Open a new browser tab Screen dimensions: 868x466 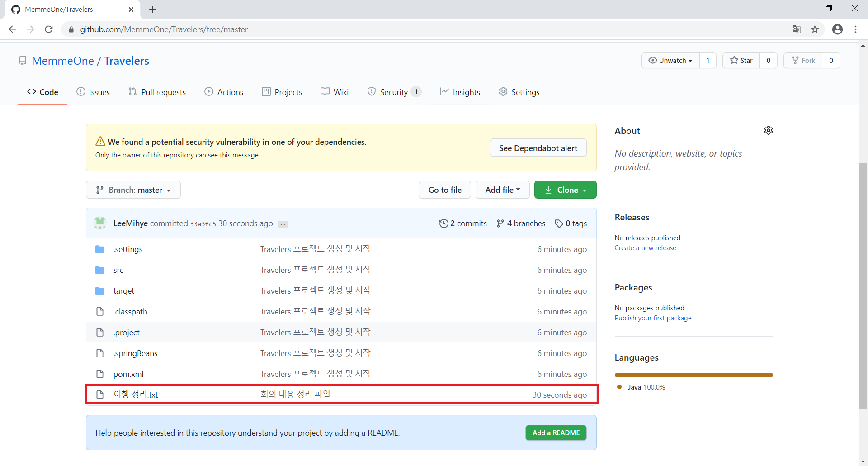(152, 10)
